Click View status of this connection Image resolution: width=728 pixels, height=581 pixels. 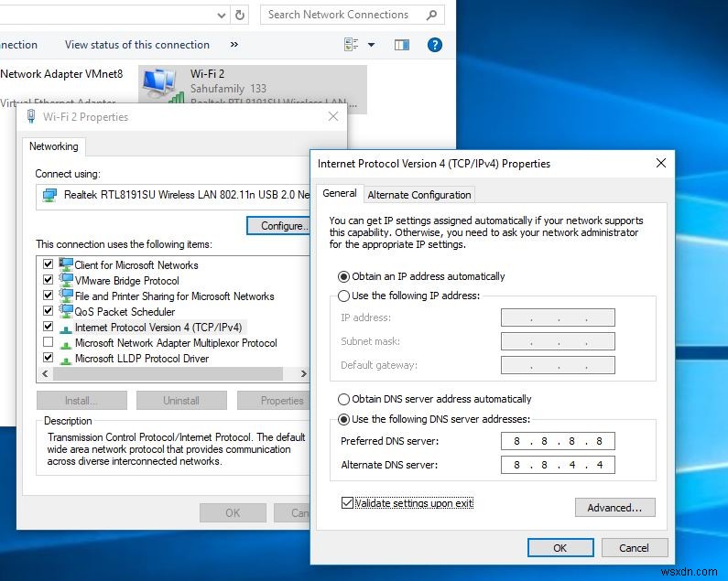pos(137,45)
